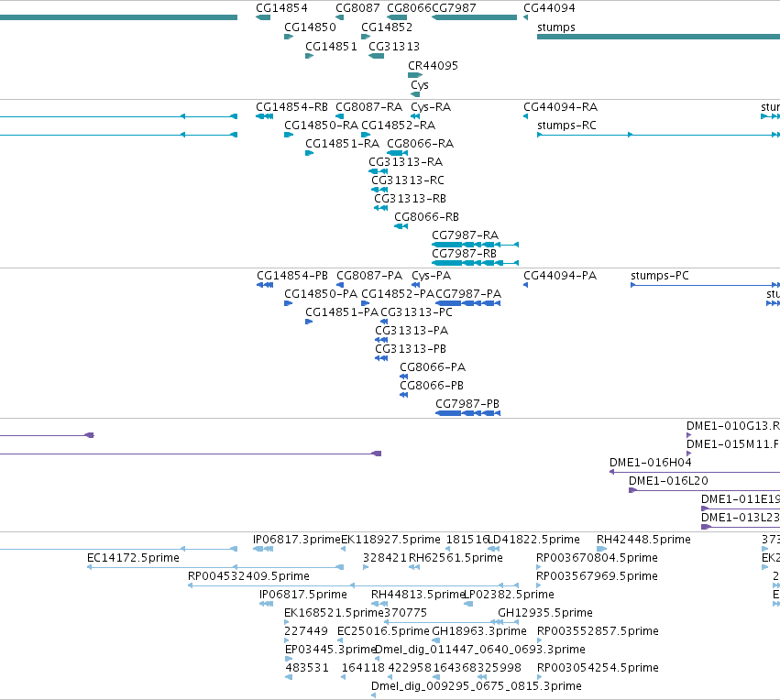Screen dimensions: 780x700
Task: Select the CG31313-PB protein label
Action: [x=411, y=349]
